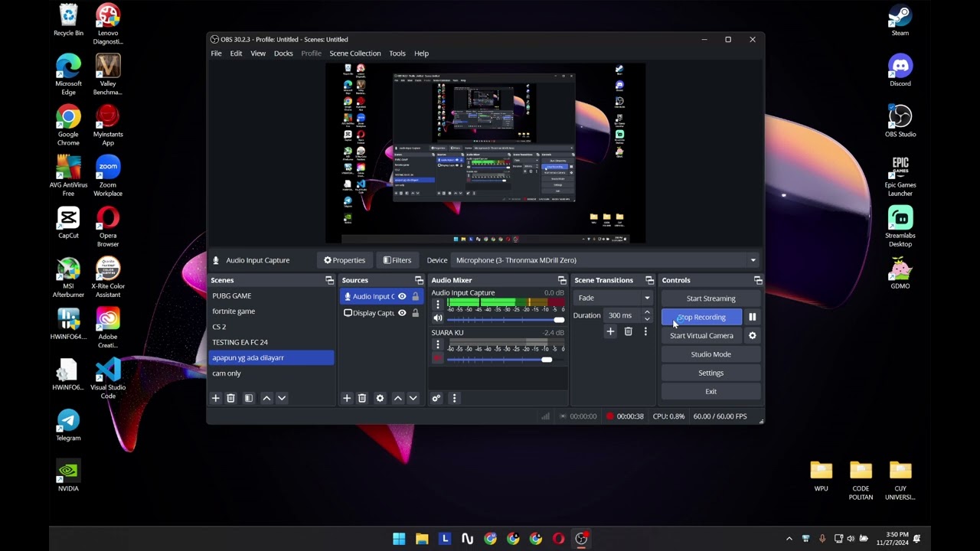
Task: Undock the Sources panel
Action: pyautogui.click(x=419, y=280)
